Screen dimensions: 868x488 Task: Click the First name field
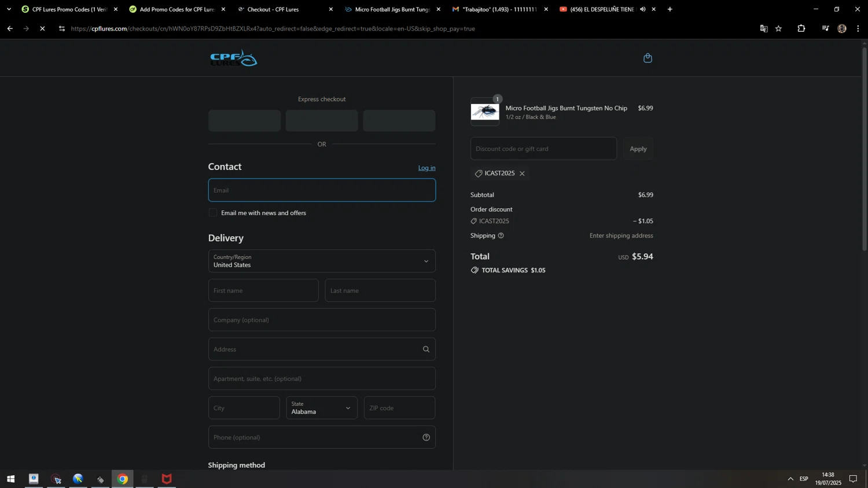(x=263, y=290)
